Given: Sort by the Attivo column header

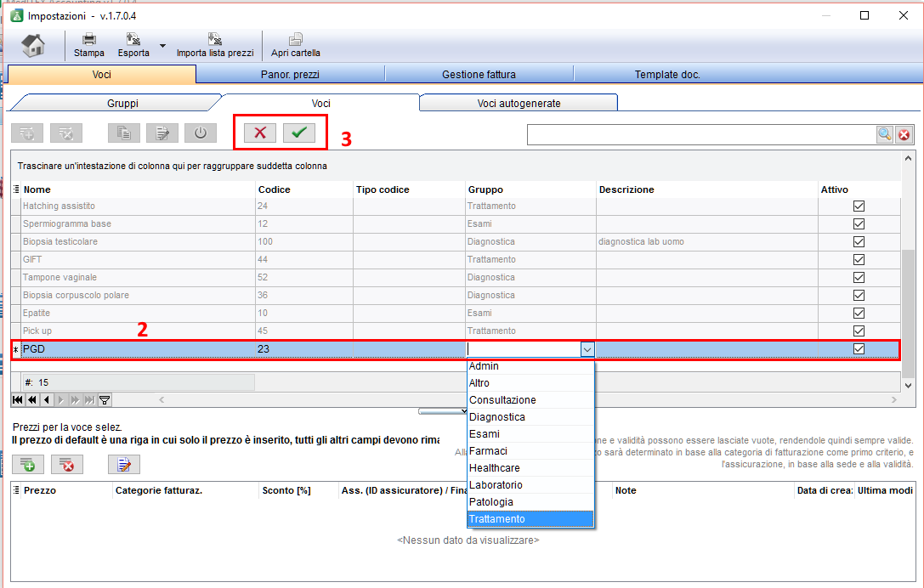Looking at the screenshot, I should (859, 189).
